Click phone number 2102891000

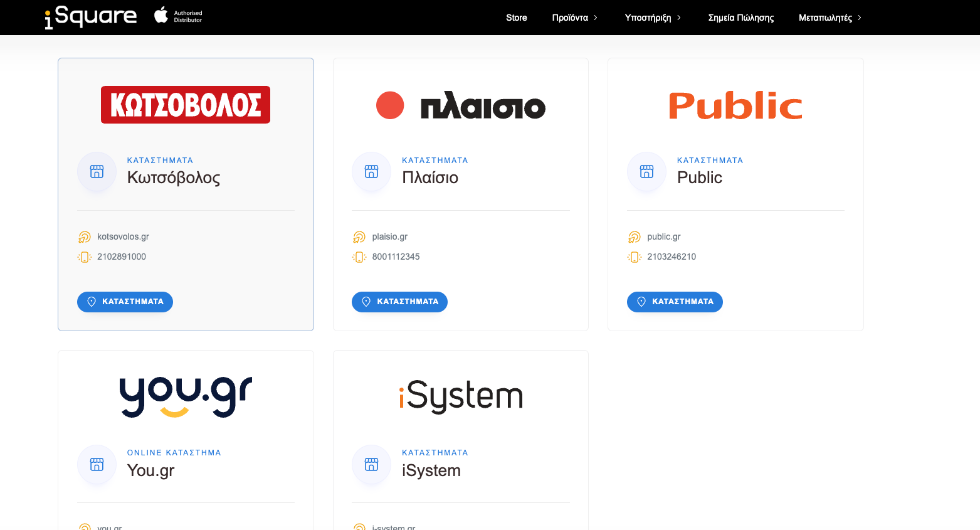point(122,257)
